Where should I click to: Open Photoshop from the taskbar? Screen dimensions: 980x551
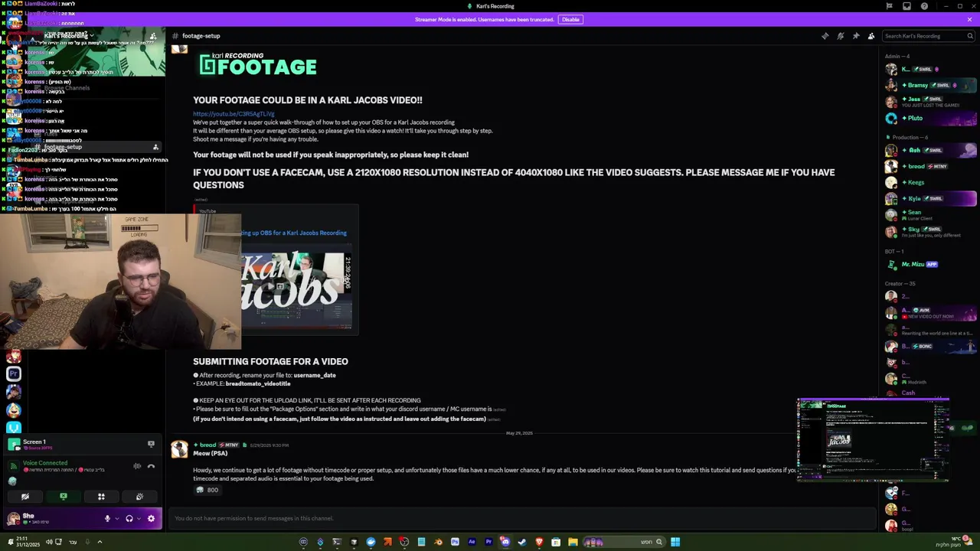[455, 542]
